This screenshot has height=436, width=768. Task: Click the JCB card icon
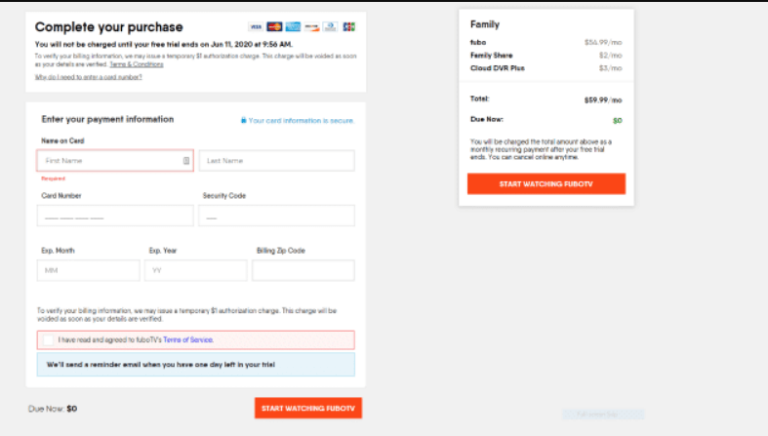(x=349, y=27)
